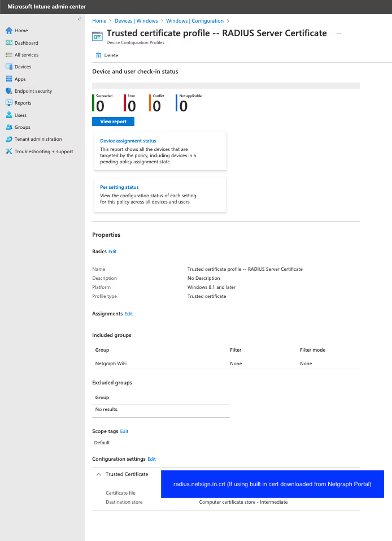The width and height of the screenshot is (392, 541).
Task: Select Users menu entry
Action: pyautogui.click(x=20, y=115)
